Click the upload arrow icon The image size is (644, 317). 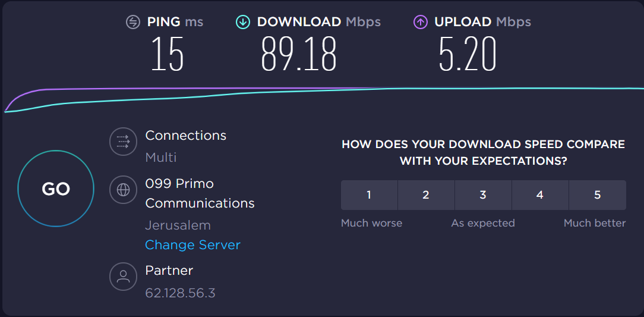[x=421, y=23]
